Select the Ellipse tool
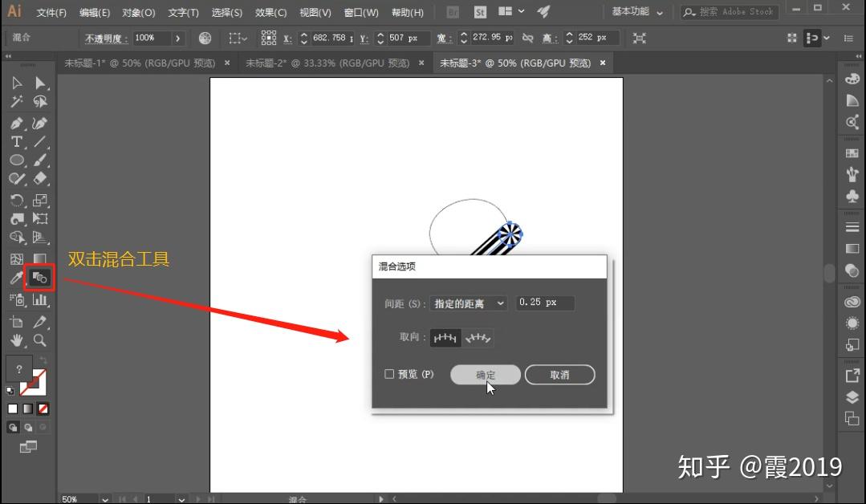 [17, 160]
